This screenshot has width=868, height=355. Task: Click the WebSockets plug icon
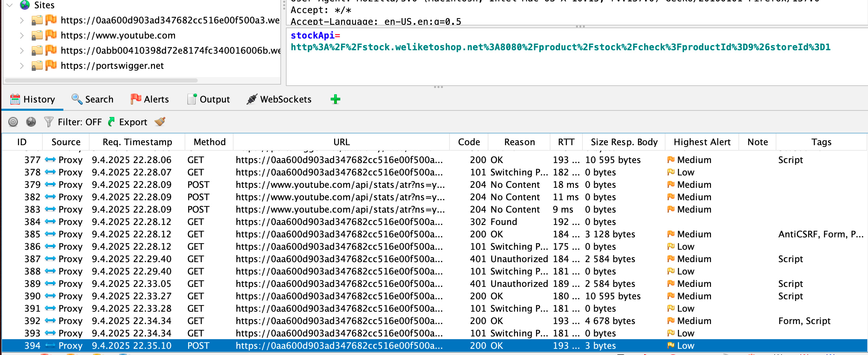point(252,99)
